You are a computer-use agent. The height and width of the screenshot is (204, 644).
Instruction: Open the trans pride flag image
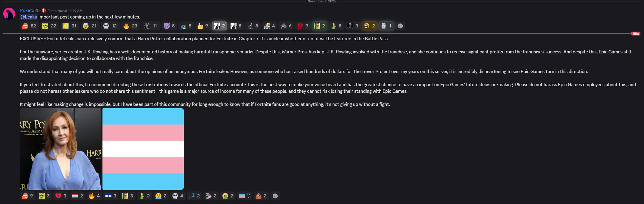[x=143, y=149]
